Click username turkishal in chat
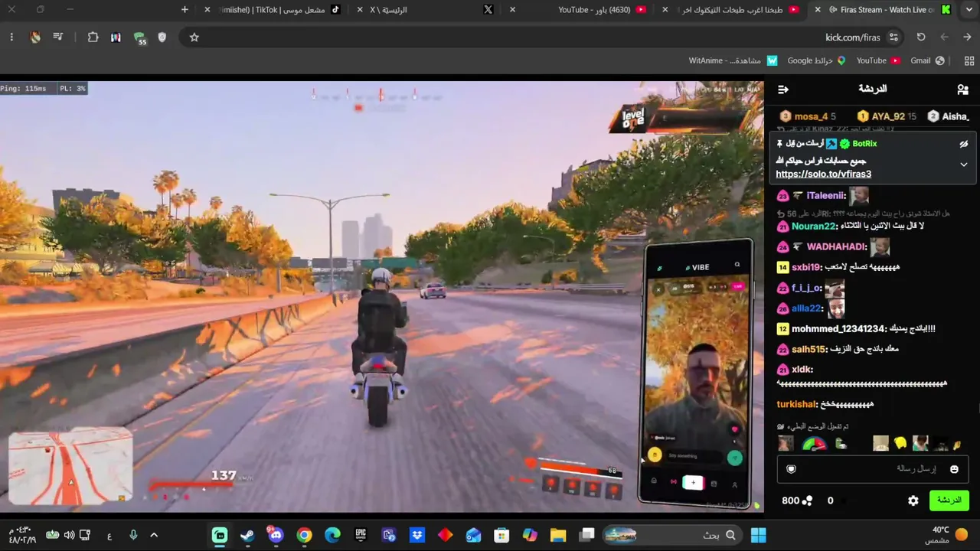 [797, 404]
